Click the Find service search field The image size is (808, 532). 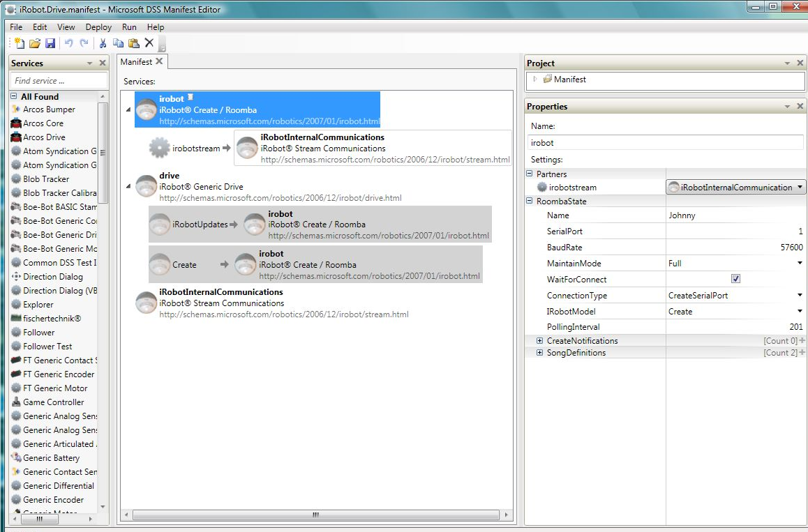[57, 81]
